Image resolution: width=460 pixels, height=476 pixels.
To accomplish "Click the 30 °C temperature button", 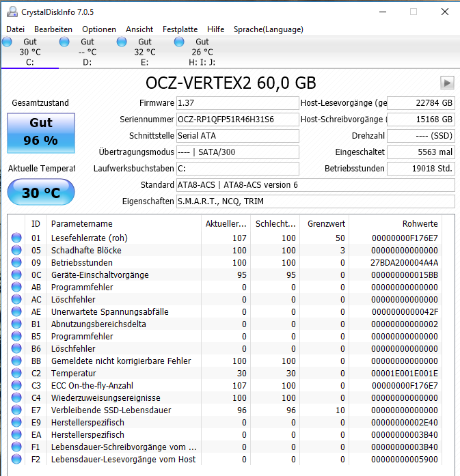I will [41, 192].
